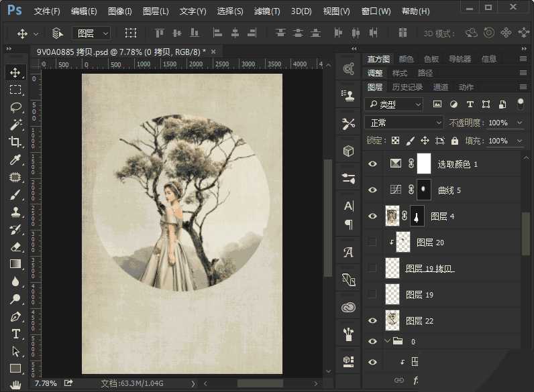Select the 图层 4 layer thumbnail
534x392 pixels.
392,216
